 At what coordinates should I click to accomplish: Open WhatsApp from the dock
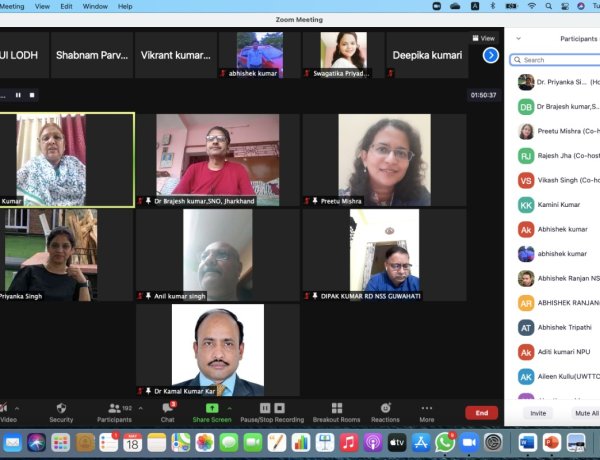[445, 442]
